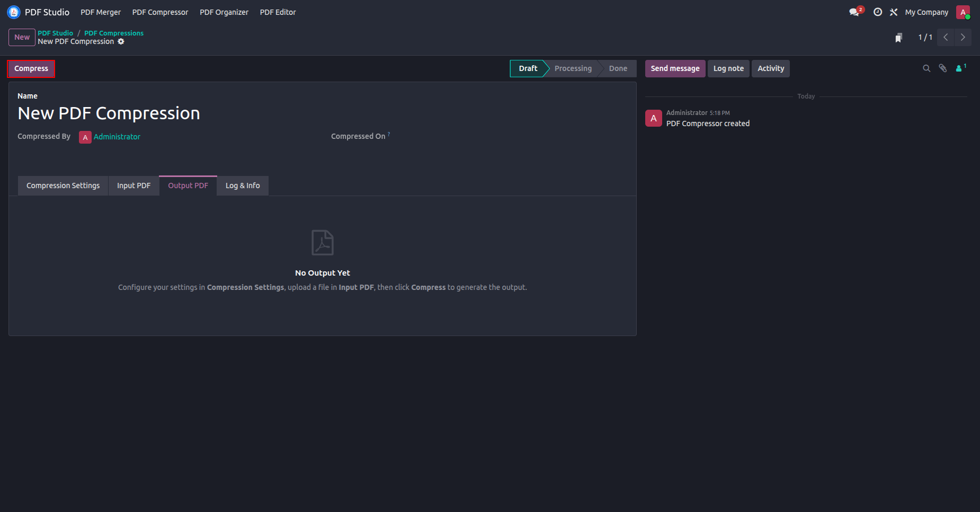Image resolution: width=980 pixels, height=512 pixels.
Task: Click the Administrator user link
Action: coord(117,137)
